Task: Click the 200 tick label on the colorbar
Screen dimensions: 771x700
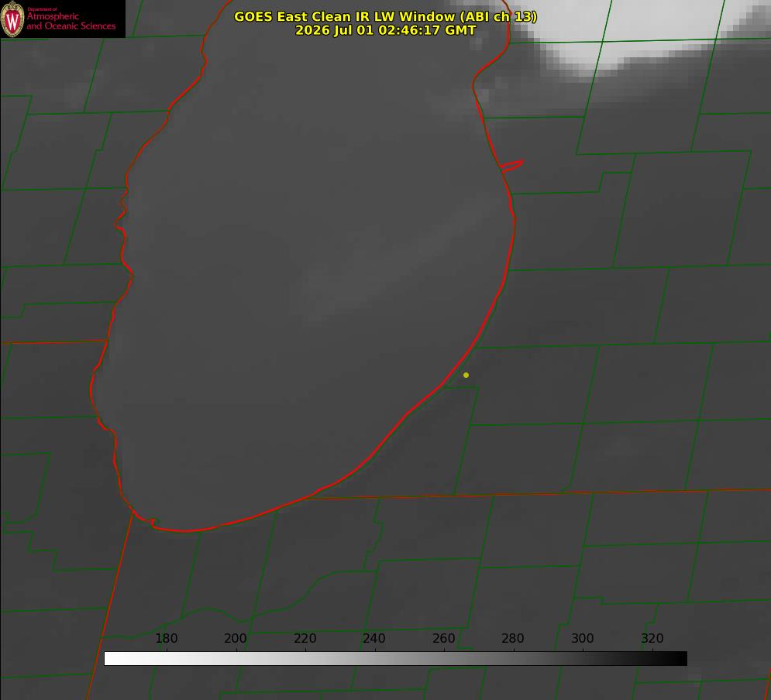Action: 236,638
